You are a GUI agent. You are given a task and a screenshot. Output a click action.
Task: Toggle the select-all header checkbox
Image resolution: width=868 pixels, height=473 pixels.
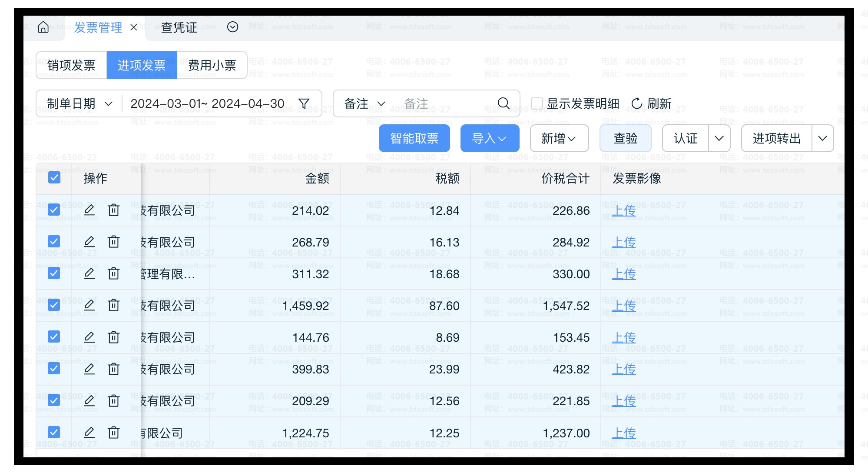click(x=54, y=178)
